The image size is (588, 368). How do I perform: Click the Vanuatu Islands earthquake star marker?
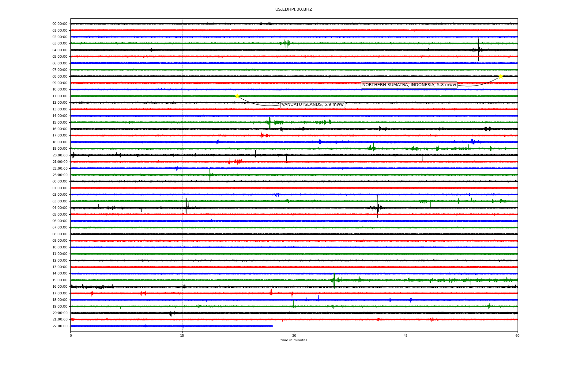[x=237, y=96]
